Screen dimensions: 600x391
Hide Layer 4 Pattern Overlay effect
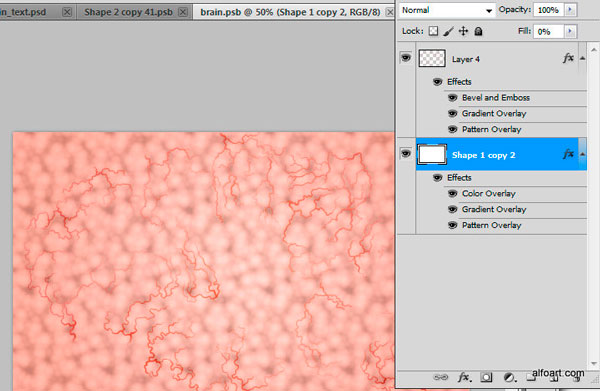(452, 130)
